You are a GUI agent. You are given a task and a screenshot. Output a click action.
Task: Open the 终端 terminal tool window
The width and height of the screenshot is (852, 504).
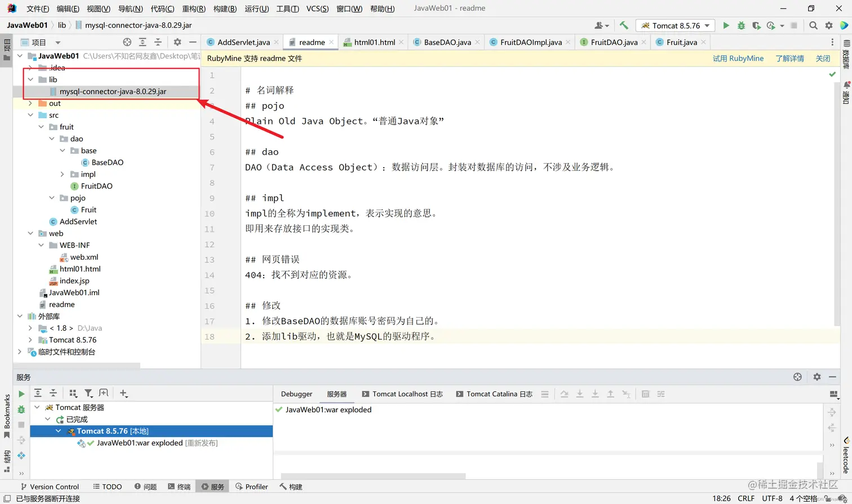(179, 487)
